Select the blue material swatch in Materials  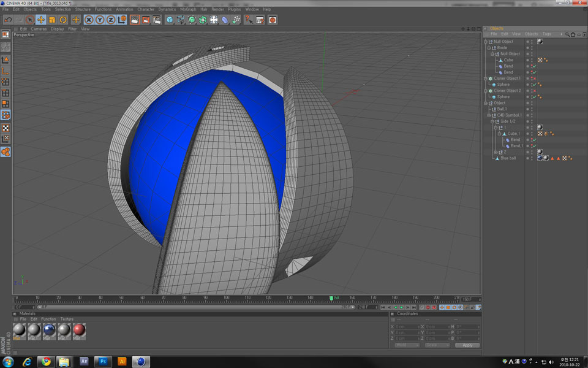pos(49,330)
